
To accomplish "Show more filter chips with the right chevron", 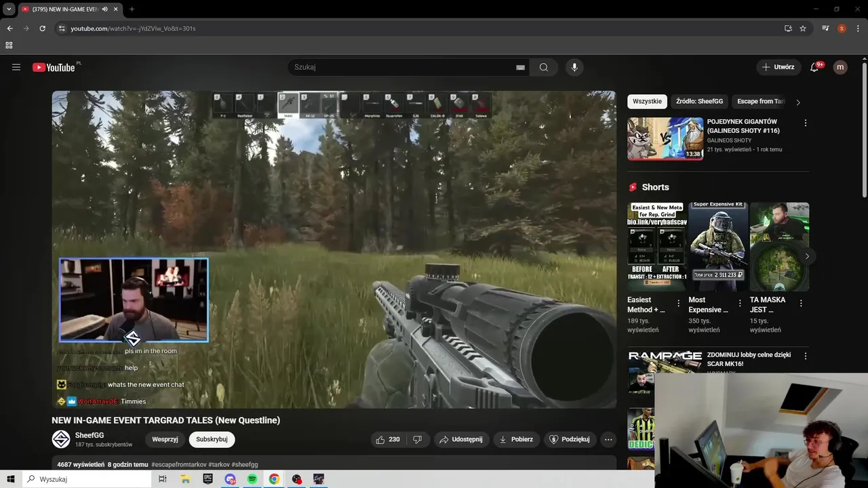I will (798, 102).
